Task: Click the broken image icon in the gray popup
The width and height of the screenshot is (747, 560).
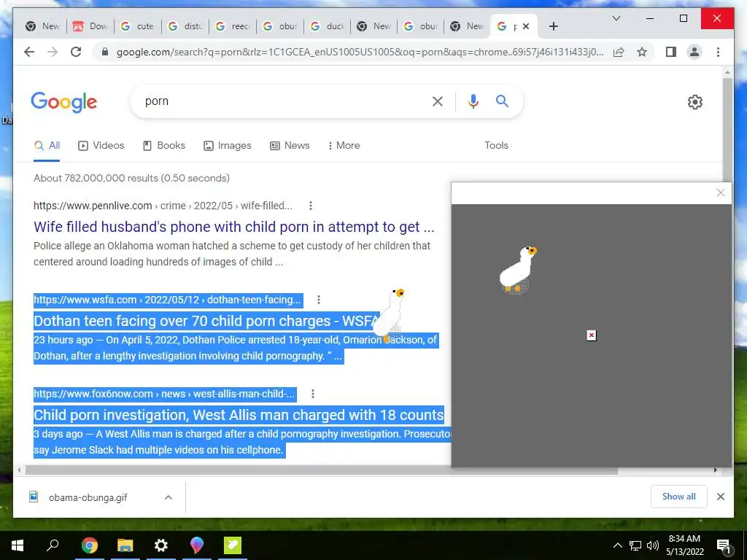Action: point(591,335)
